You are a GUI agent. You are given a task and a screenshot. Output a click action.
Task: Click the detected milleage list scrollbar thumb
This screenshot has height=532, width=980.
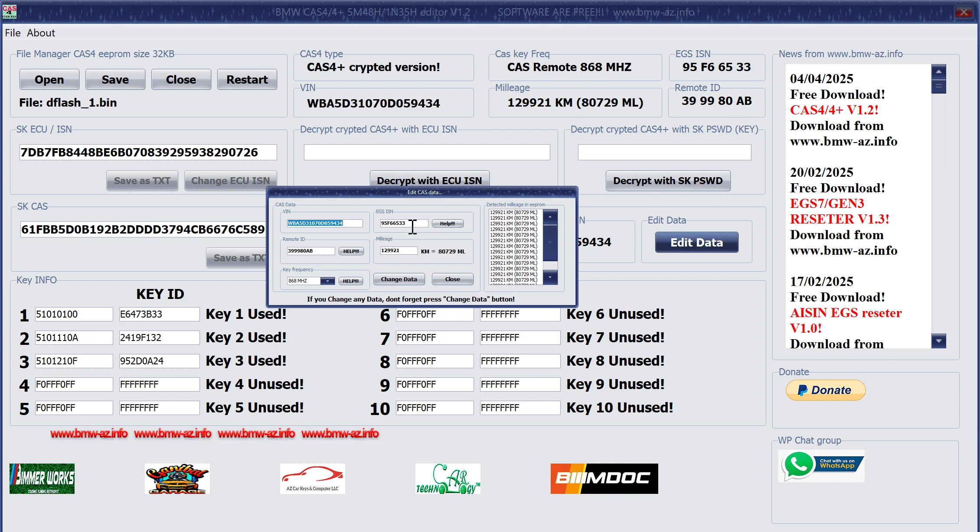[550, 243]
